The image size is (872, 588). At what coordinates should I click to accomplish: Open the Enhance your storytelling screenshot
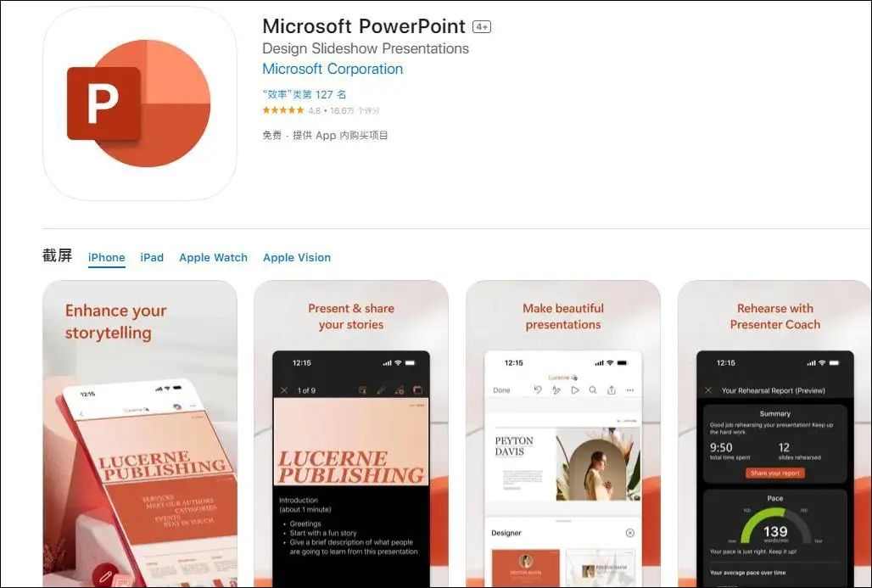[140, 434]
